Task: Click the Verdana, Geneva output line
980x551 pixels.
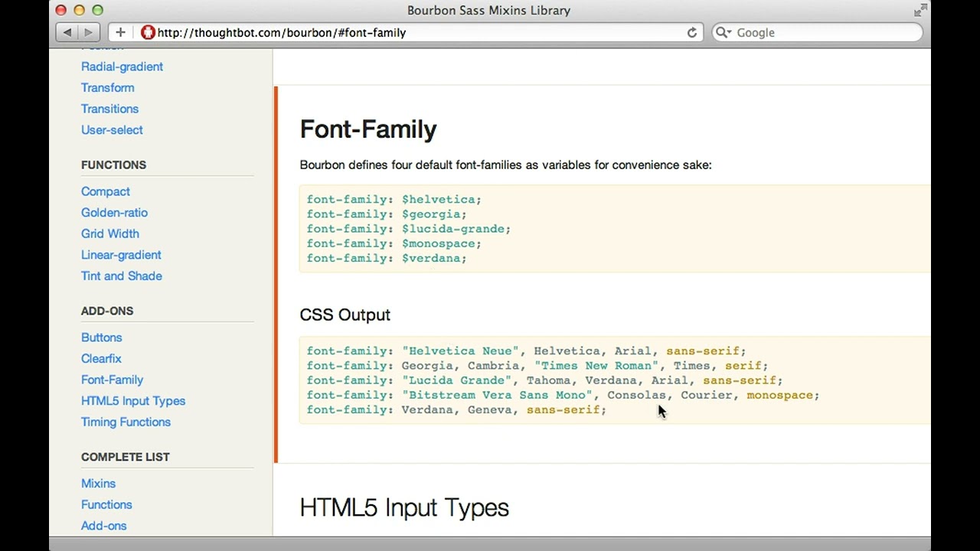Action: [x=456, y=409]
